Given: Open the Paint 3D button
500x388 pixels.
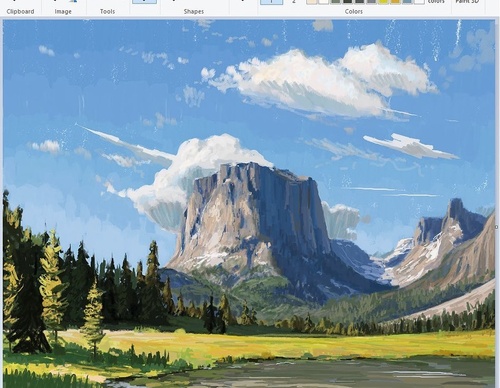Looking at the screenshot, I should [467, 2].
